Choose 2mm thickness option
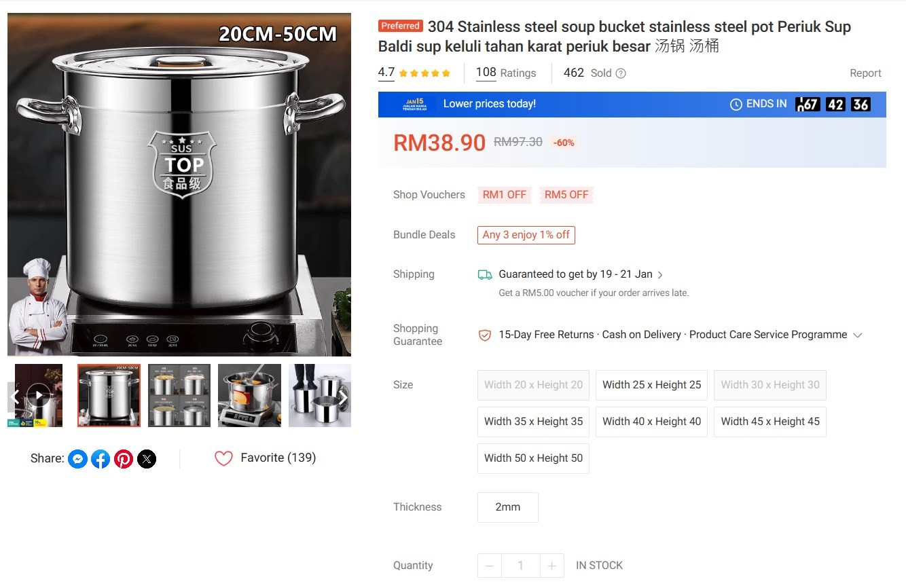The image size is (906, 588). point(507,507)
